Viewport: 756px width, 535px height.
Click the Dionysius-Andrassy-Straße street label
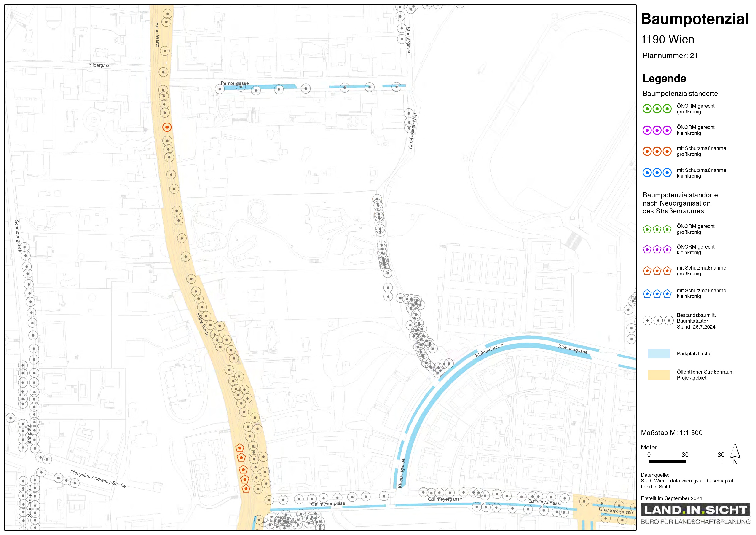[x=98, y=479]
